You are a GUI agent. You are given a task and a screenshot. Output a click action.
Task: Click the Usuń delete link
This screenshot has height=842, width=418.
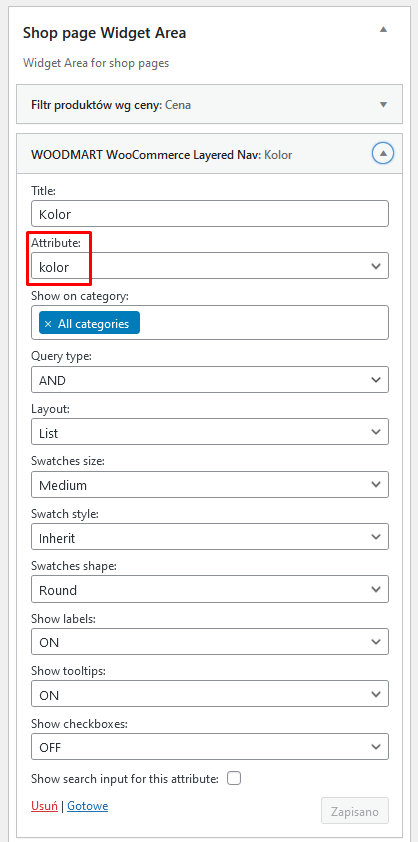coord(45,806)
